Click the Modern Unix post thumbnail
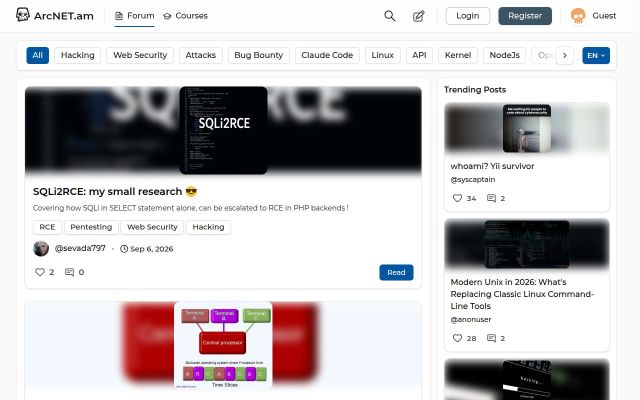 pyautogui.click(x=527, y=244)
